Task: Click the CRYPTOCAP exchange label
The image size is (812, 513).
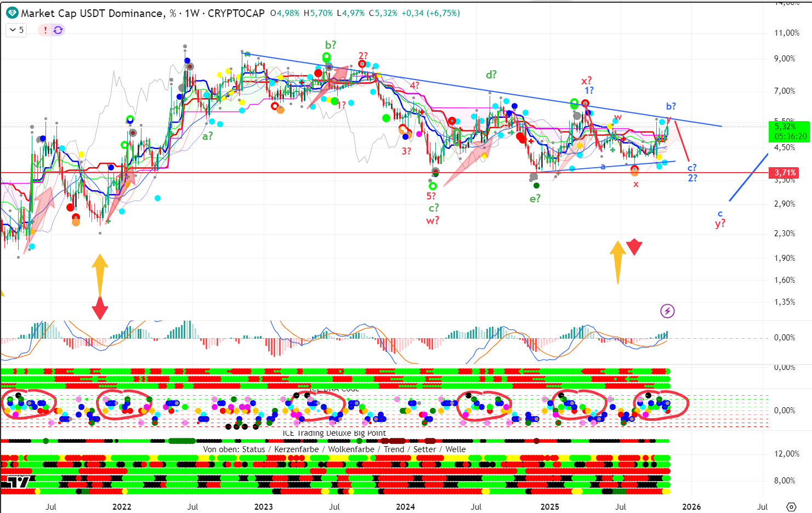Action: point(236,13)
